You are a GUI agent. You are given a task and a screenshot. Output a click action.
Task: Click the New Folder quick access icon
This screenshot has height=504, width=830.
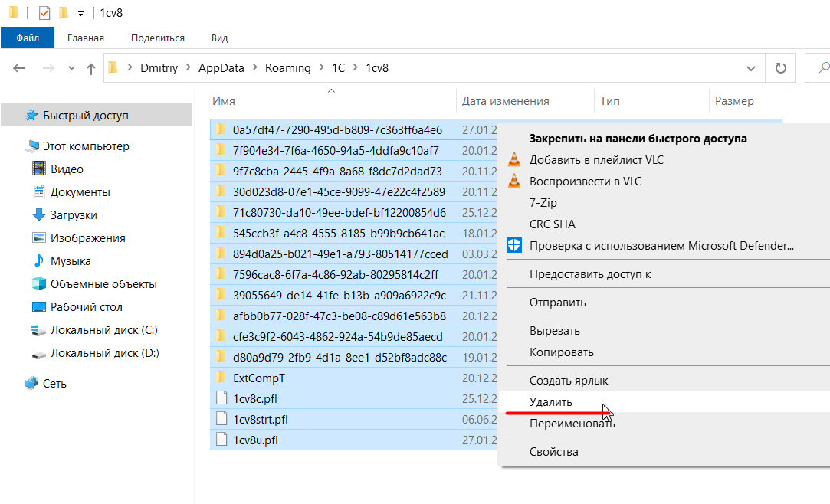pyautogui.click(x=64, y=13)
